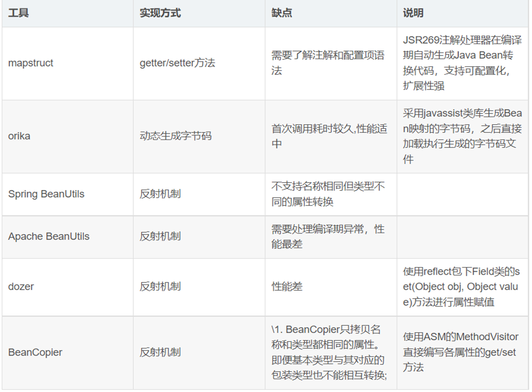Select the dozer tool name cell
Screen dimensions: 532x392
67,287
